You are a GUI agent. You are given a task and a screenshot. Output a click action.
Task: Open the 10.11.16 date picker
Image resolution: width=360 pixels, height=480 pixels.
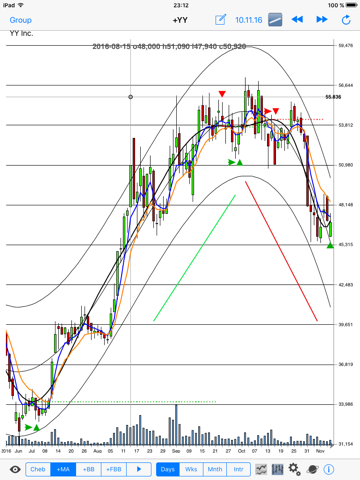point(249,20)
